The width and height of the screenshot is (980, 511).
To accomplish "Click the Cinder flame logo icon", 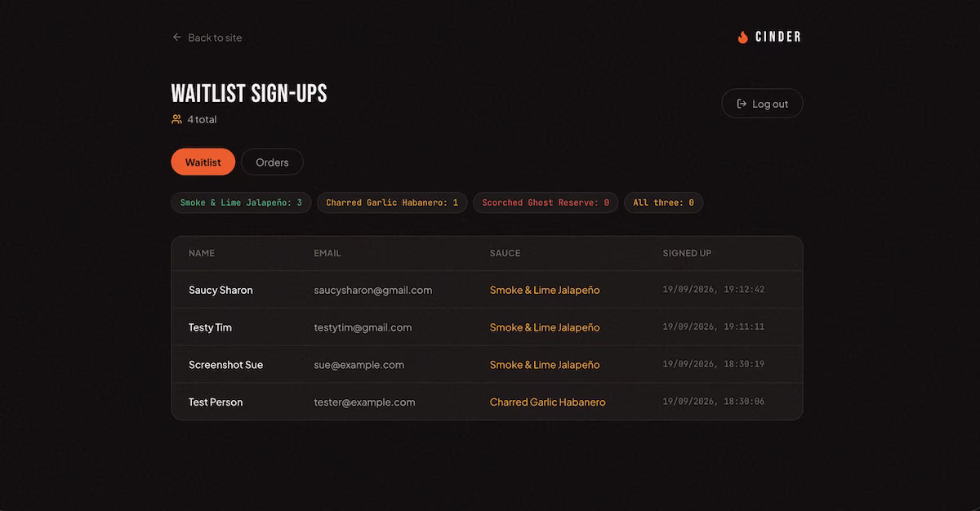I will tap(742, 37).
